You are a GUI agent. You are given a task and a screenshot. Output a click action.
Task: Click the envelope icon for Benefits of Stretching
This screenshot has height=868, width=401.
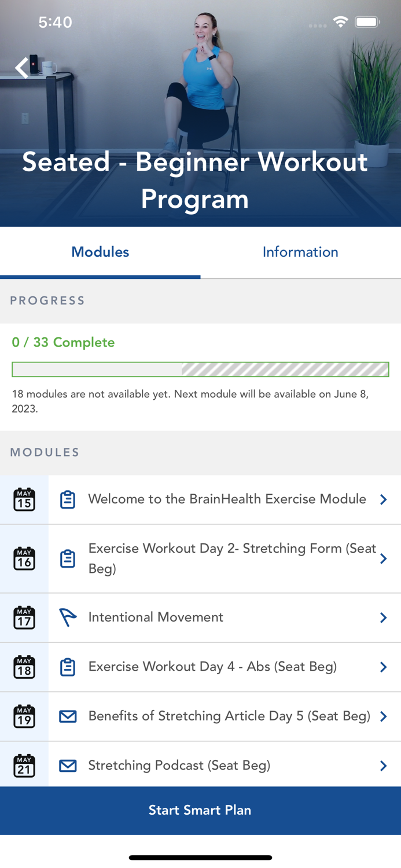click(x=68, y=716)
